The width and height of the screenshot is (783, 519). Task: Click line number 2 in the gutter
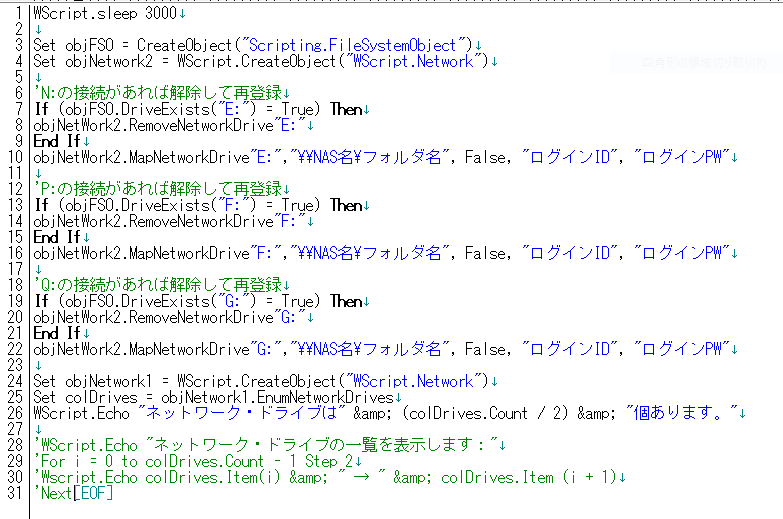[x=19, y=29]
